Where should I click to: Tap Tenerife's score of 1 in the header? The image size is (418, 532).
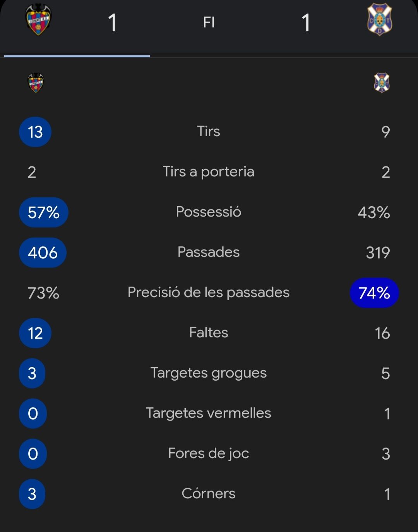click(x=306, y=22)
